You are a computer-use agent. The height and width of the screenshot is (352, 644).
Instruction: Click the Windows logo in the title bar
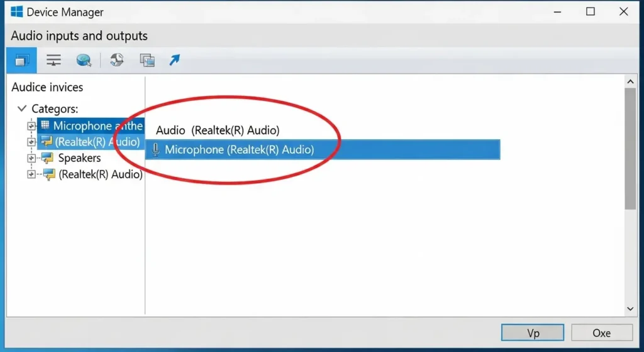(17, 12)
